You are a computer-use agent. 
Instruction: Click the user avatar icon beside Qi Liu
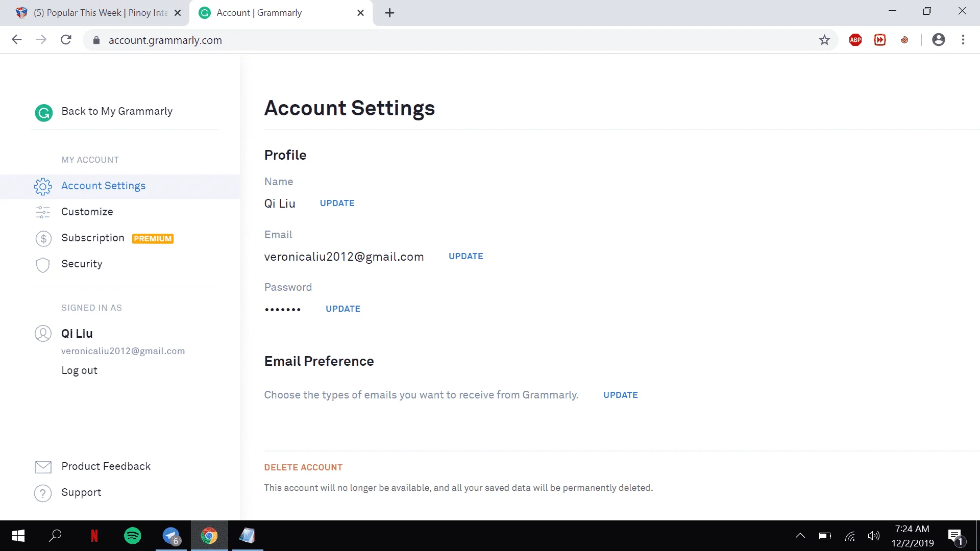43,334
